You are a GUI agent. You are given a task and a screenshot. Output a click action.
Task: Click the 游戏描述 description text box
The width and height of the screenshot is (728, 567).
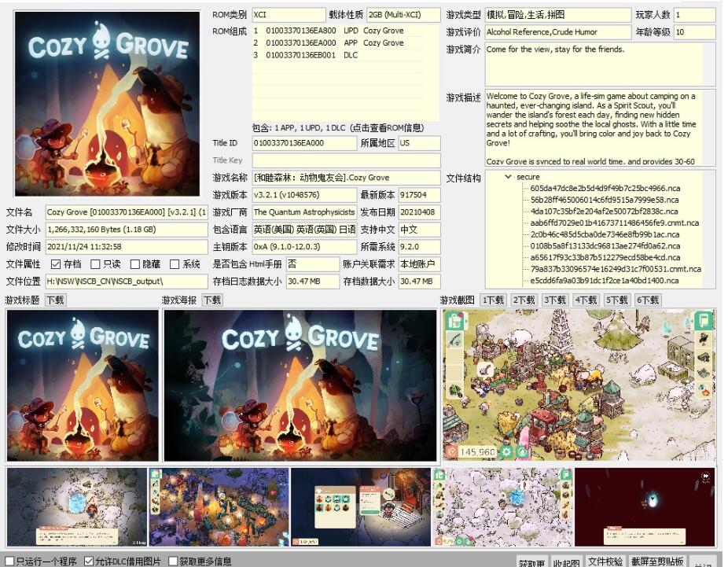(600, 127)
